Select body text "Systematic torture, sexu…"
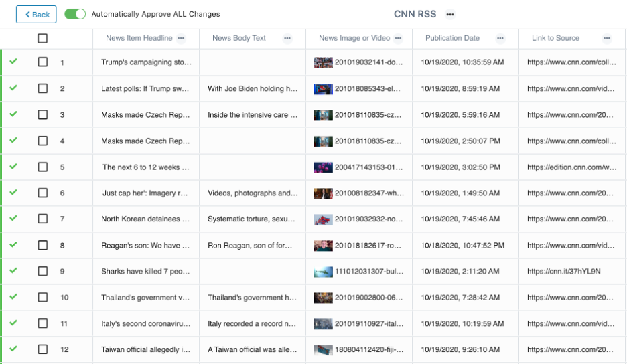Viewport: 627px width, 364px height. click(x=251, y=219)
